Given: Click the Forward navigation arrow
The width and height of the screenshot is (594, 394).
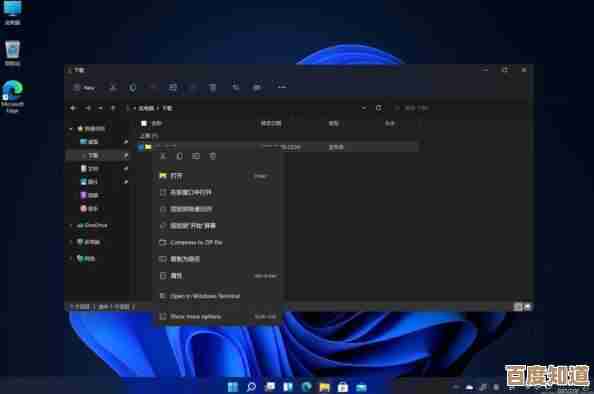Looking at the screenshot, I should tap(88, 108).
